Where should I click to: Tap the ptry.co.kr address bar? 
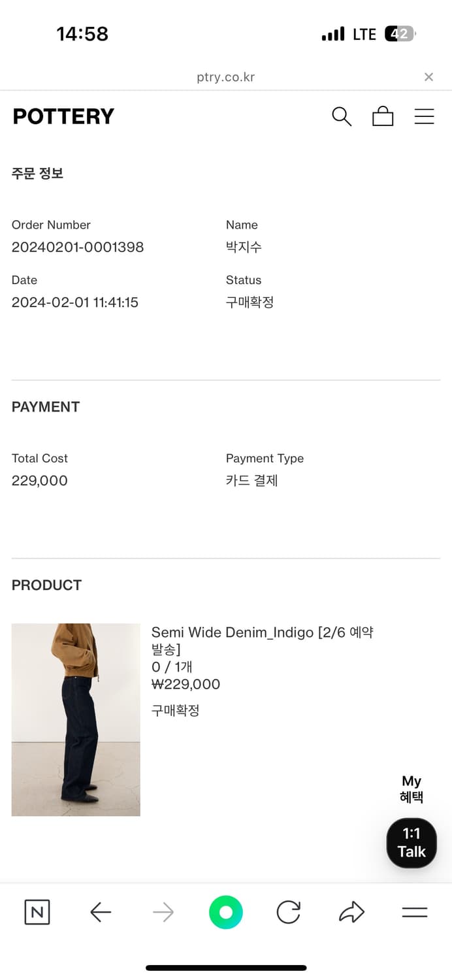tap(225, 77)
